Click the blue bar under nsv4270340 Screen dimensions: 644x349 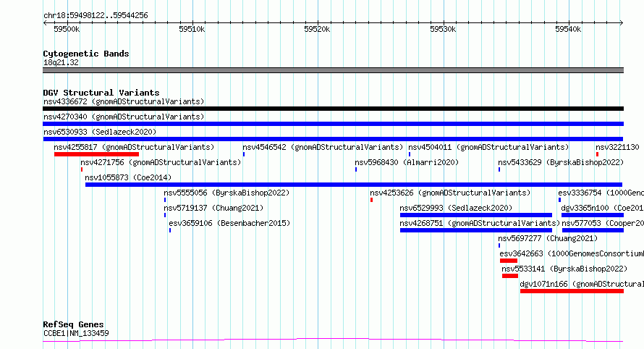pyautogui.click(x=333, y=124)
